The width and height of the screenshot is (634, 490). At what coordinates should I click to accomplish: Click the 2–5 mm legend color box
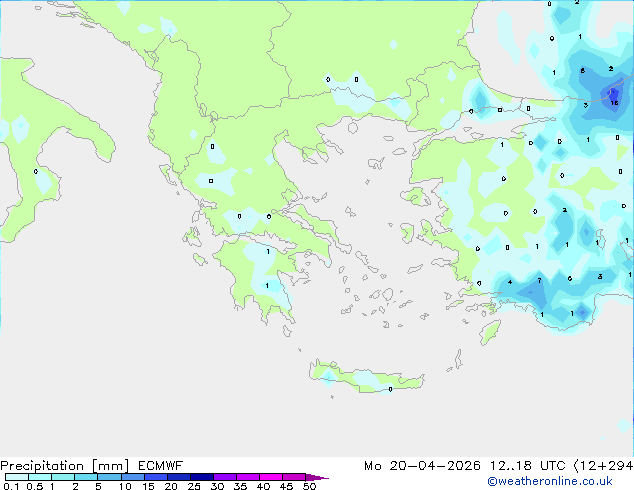coord(86,477)
